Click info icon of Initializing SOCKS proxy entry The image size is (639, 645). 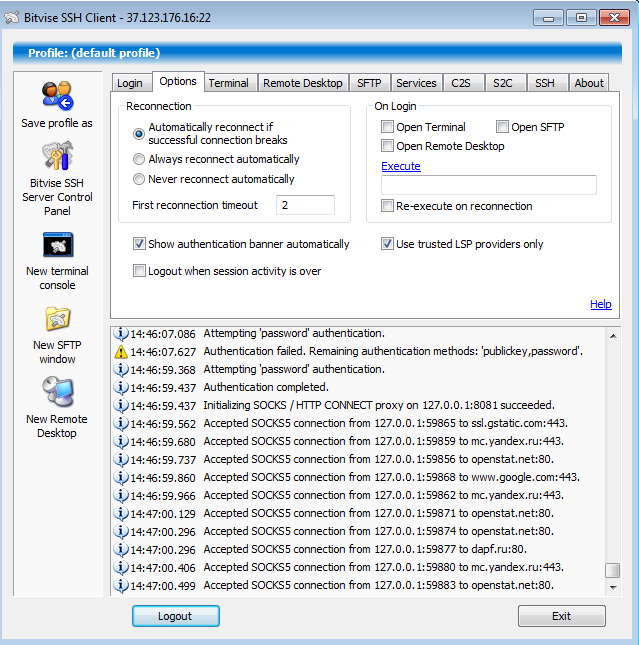121,406
